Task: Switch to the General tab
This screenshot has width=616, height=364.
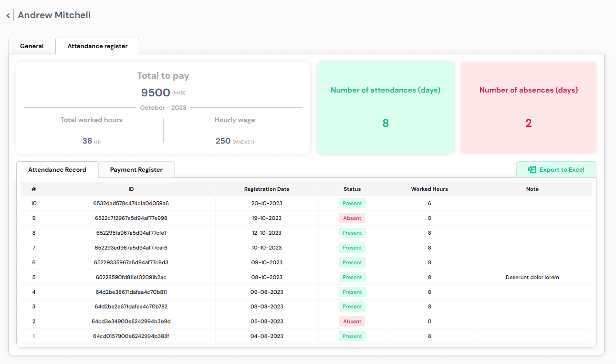Action: [32, 46]
